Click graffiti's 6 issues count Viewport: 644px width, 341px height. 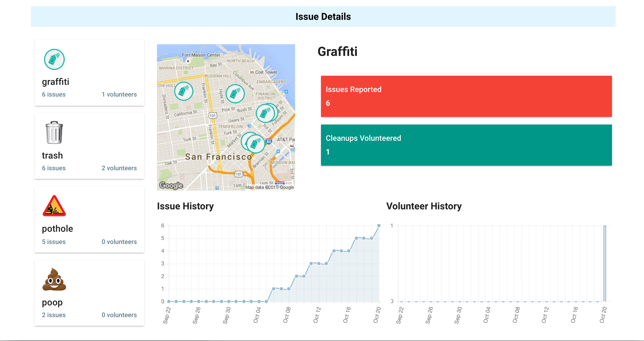tap(54, 95)
